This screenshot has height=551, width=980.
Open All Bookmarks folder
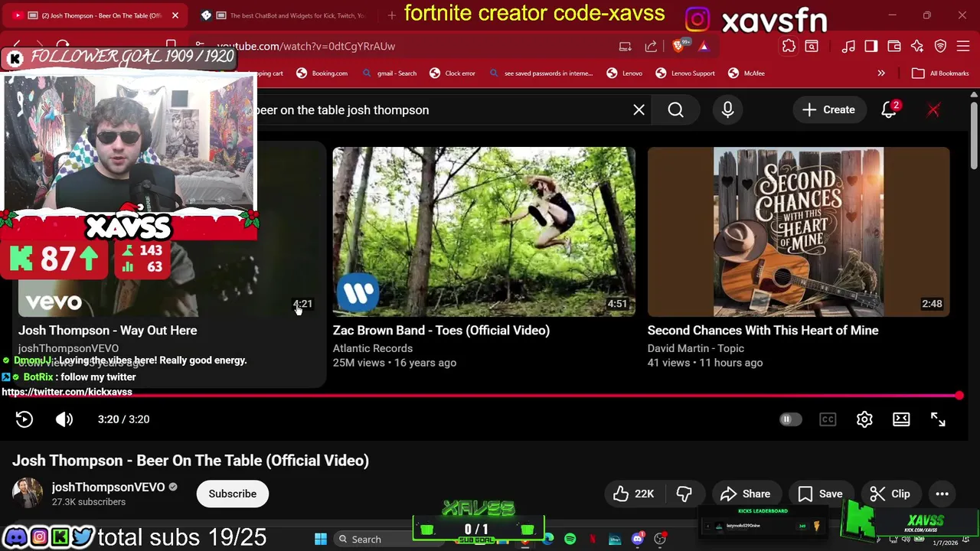(941, 73)
